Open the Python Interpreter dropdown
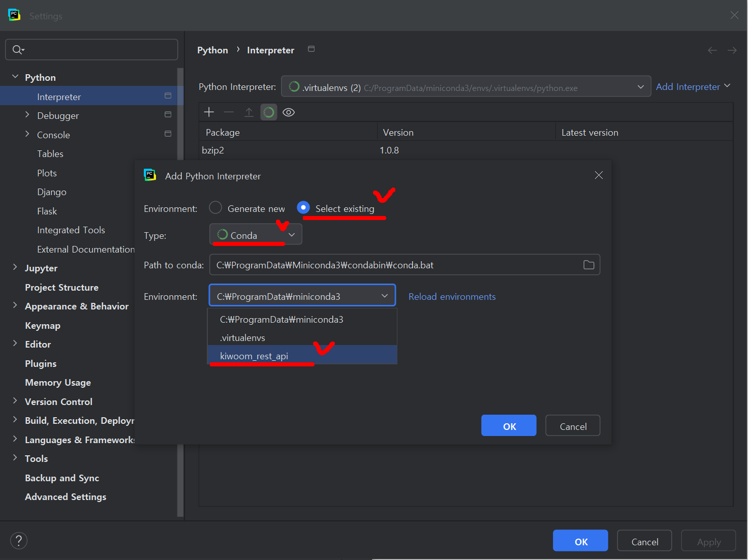Image resolution: width=748 pixels, height=560 pixels. (466, 87)
